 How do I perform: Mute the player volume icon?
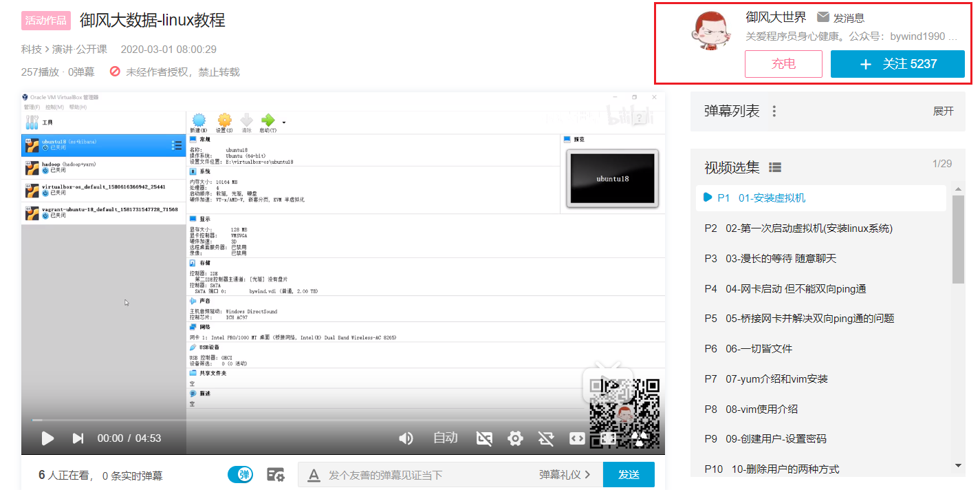406,438
